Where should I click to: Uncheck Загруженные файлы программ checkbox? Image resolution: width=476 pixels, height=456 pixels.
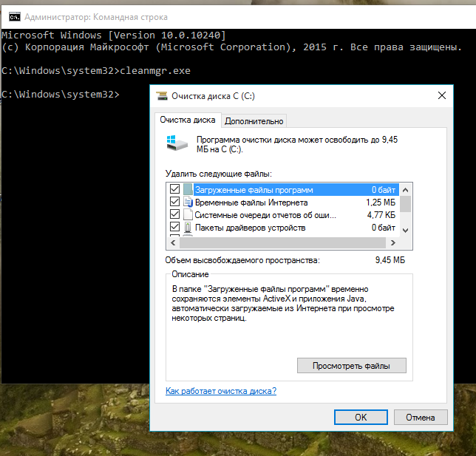click(175, 189)
